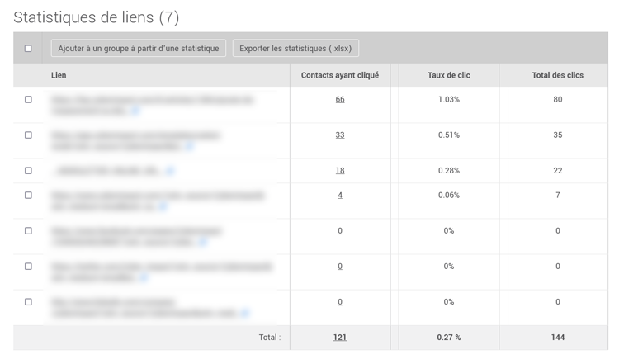Click "Exporter les statistiques (.xlsx)" button
Image resolution: width=619 pixels, height=364 pixels.
click(x=295, y=49)
